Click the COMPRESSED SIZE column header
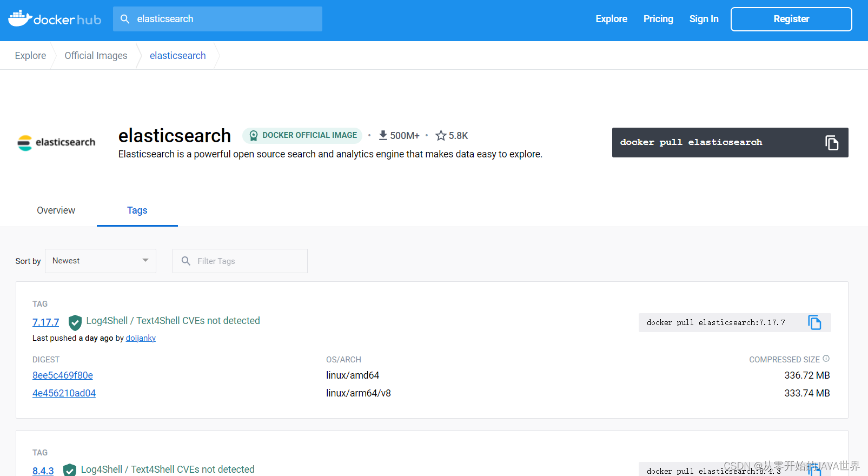The height and width of the screenshot is (476, 868). [x=784, y=360]
